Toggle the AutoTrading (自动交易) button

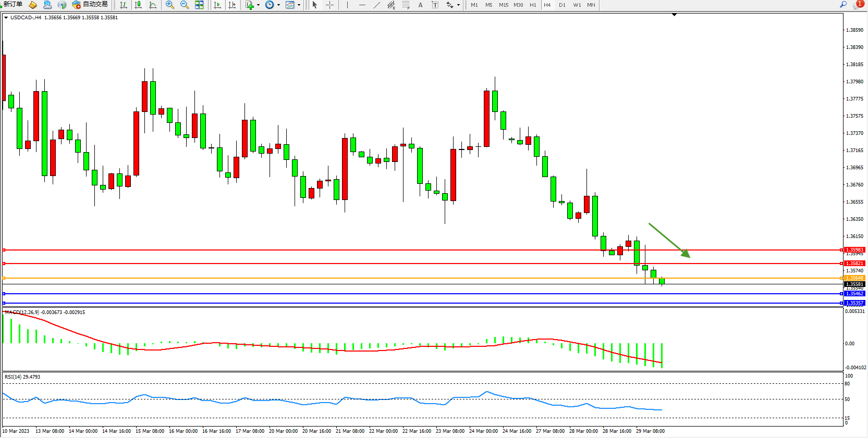(90, 5)
